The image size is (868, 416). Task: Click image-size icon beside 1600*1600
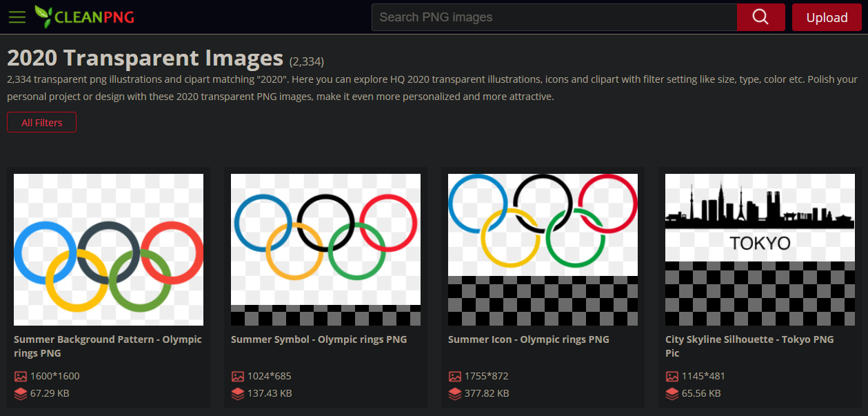click(20, 377)
